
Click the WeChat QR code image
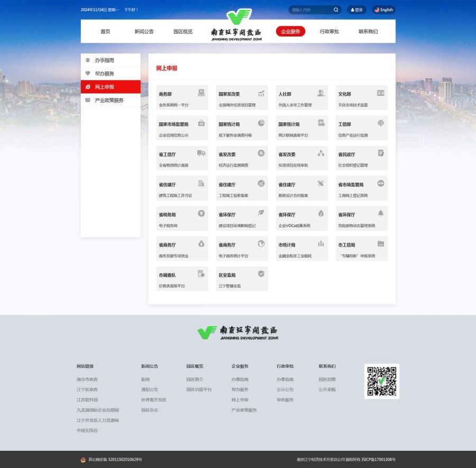382,381
